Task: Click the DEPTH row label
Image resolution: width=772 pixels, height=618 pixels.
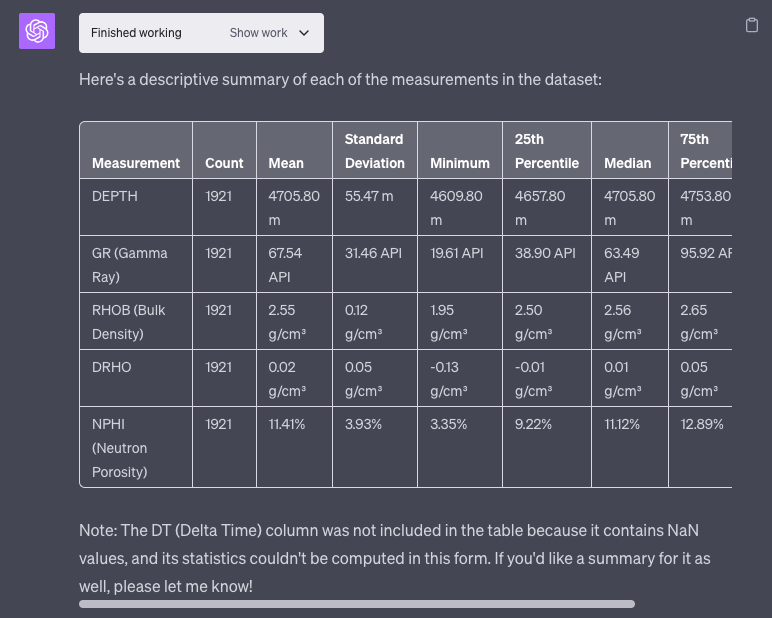Action: 115,196
